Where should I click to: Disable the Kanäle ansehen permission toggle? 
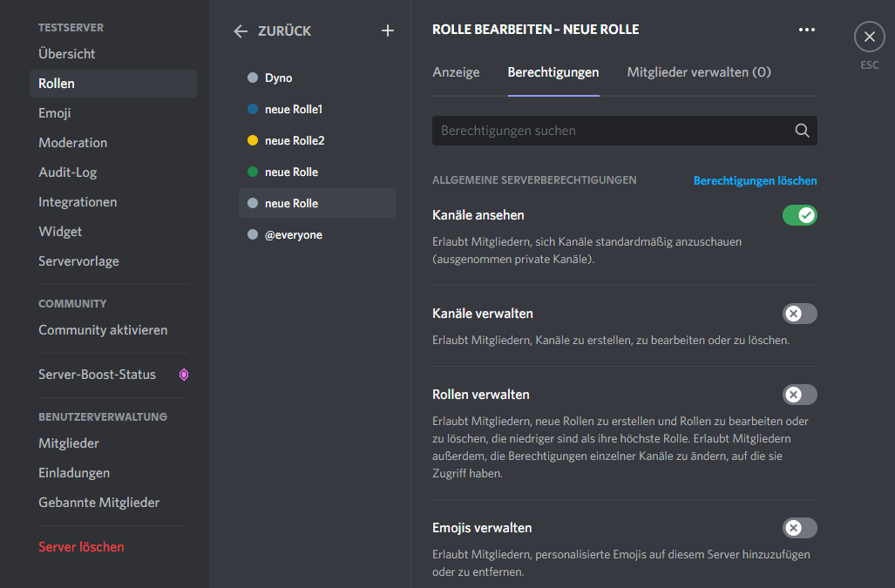point(799,214)
